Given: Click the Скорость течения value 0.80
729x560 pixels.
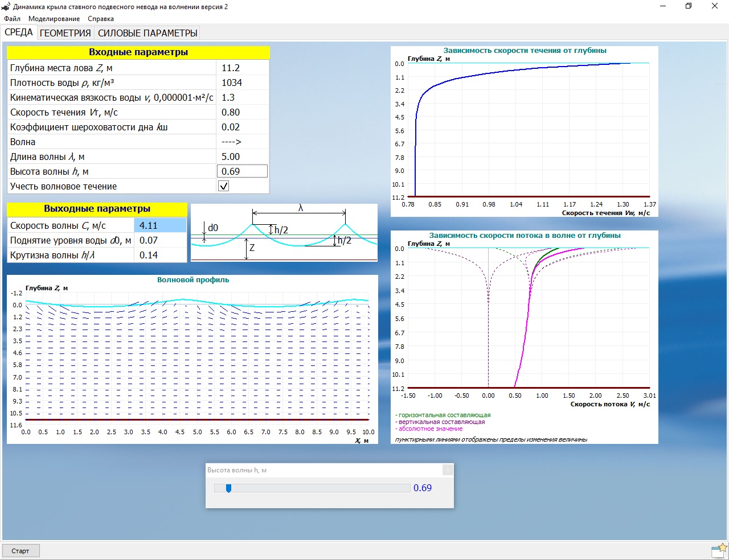Looking at the screenshot, I should coord(242,112).
